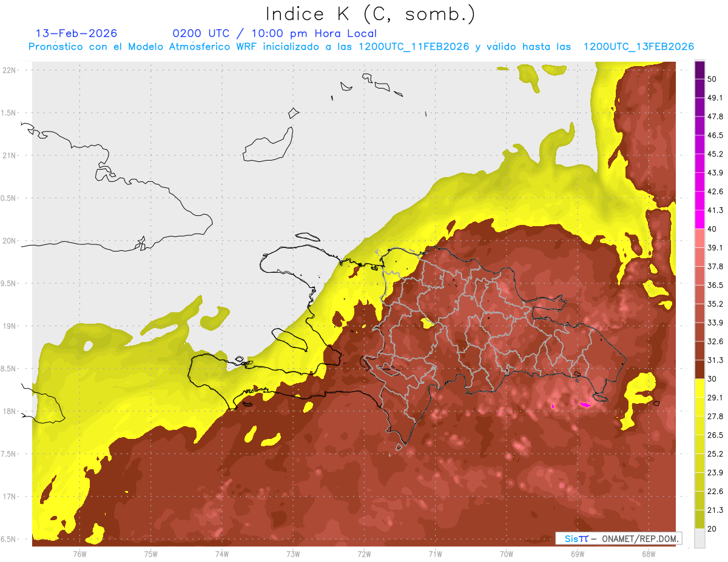The width and height of the screenshot is (728, 562).
Task: Click the "49.1" colorbar value
Action: coord(715,98)
